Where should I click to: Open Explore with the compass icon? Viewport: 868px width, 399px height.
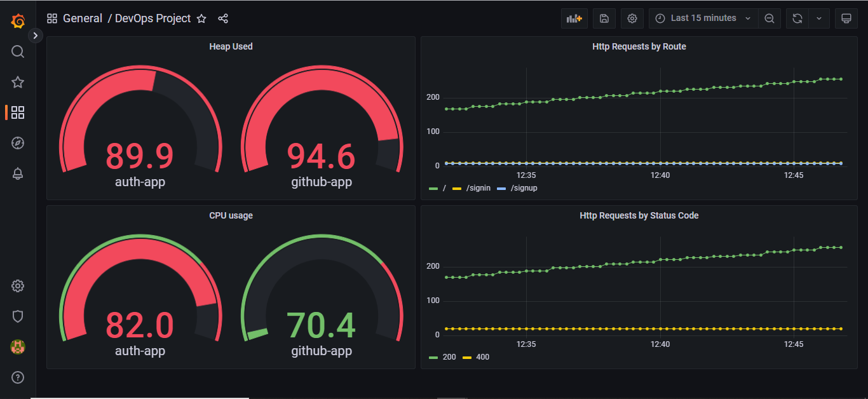coord(17,143)
